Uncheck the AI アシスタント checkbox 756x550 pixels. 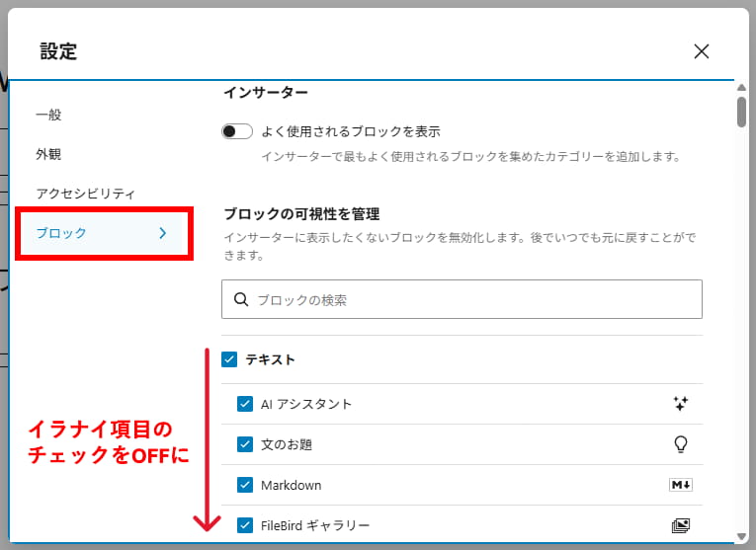pyautogui.click(x=245, y=404)
